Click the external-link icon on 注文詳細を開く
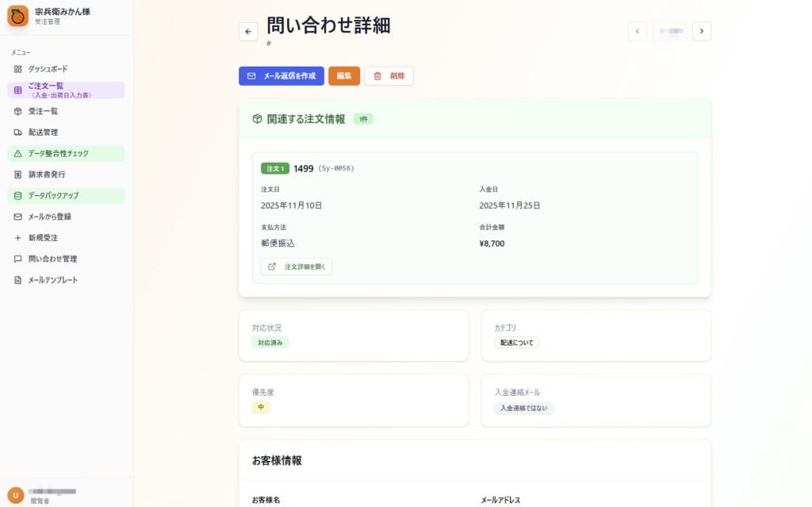Image resolution: width=812 pixels, height=507 pixels. pyautogui.click(x=272, y=267)
